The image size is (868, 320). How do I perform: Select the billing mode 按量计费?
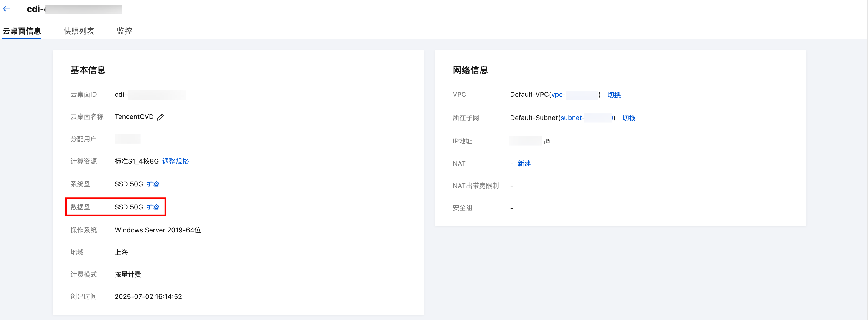click(x=128, y=275)
